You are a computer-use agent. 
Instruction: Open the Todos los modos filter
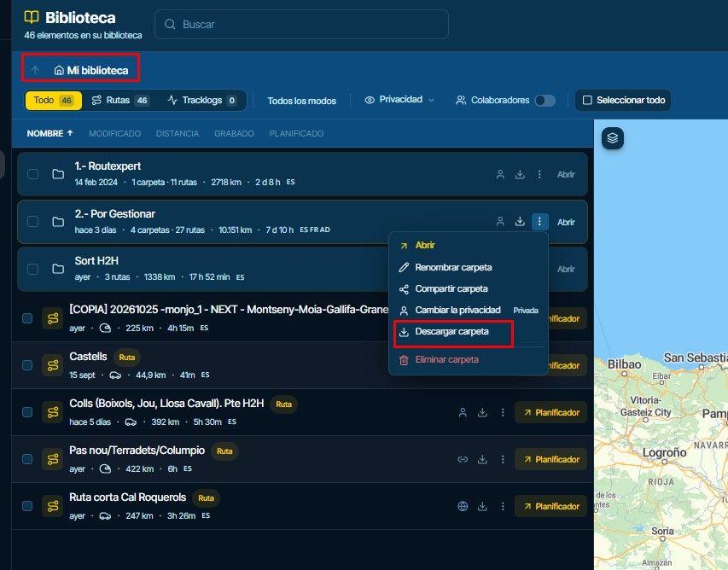(x=302, y=101)
